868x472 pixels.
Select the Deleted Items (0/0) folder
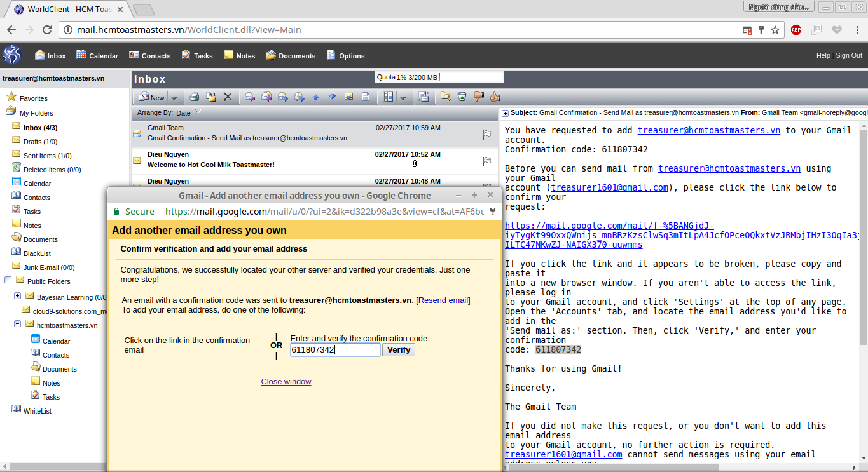tap(46, 169)
